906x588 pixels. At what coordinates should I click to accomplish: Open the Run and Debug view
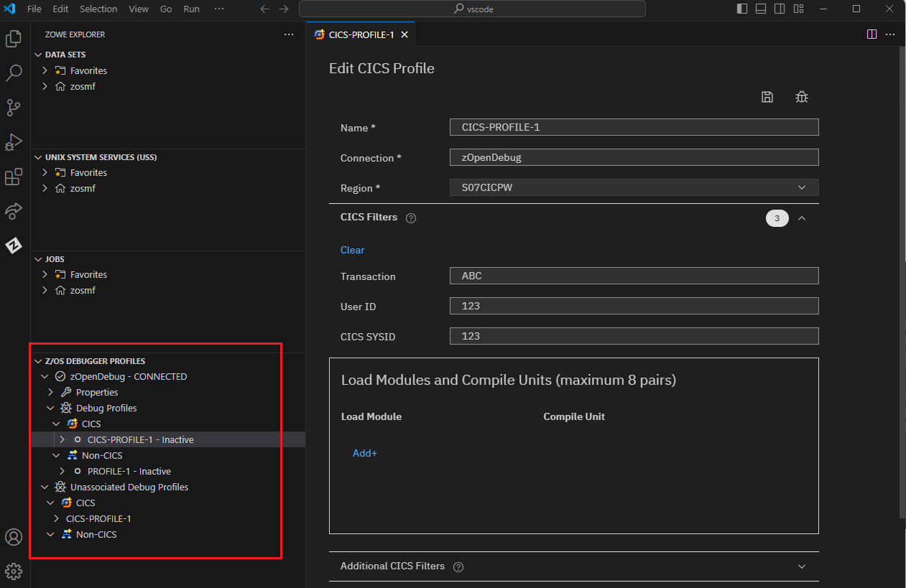click(x=14, y=142)
